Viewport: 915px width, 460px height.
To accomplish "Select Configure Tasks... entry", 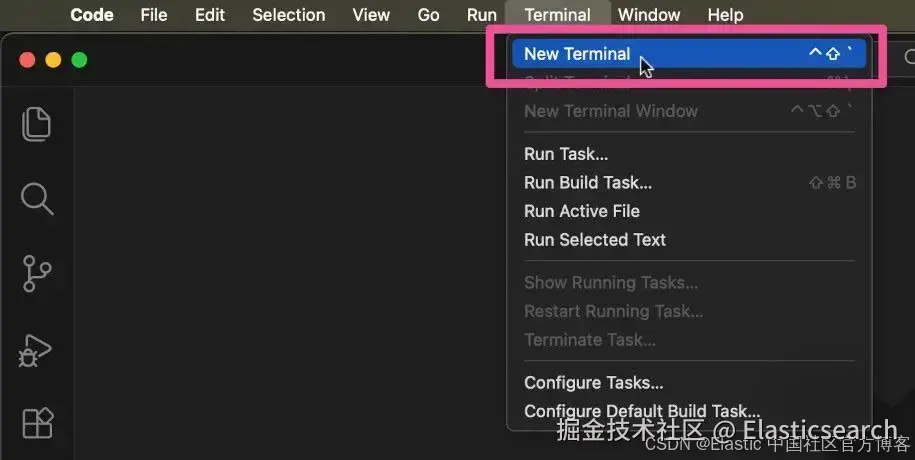I will point(689,383).
